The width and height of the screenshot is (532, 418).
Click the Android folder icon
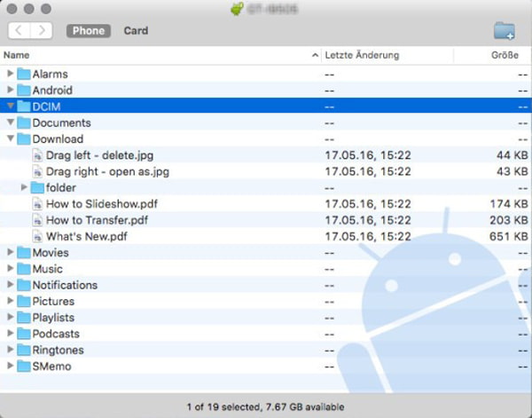pos(24,90)
